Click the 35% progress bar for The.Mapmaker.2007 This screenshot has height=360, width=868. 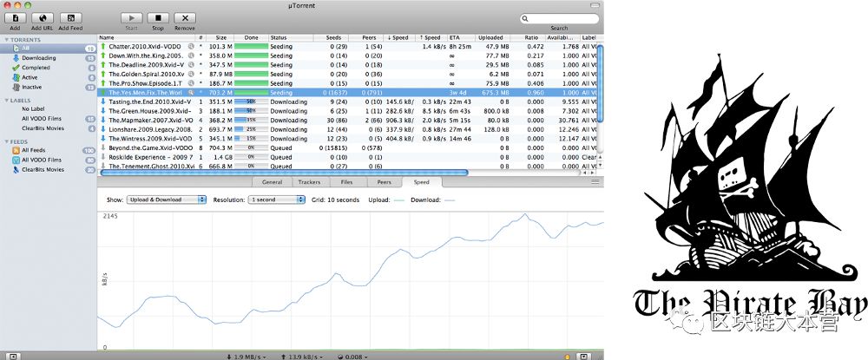tap(252, 120)
